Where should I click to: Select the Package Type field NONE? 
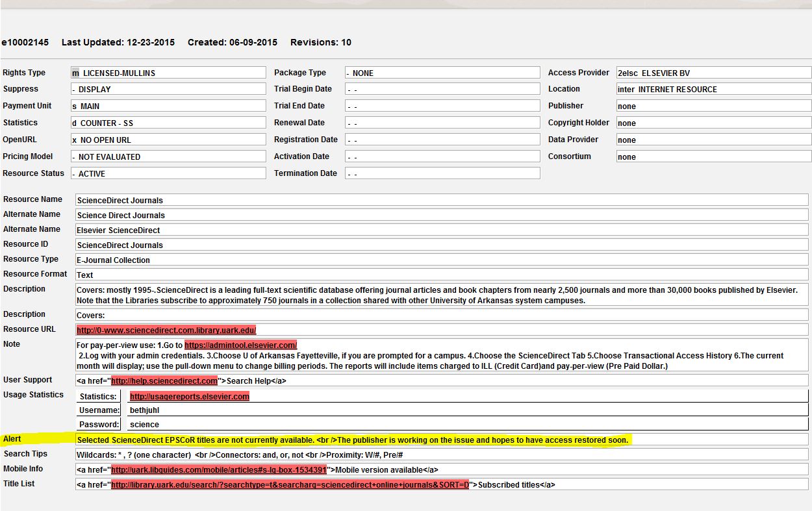pyautogui.click(x=442, y=73)
